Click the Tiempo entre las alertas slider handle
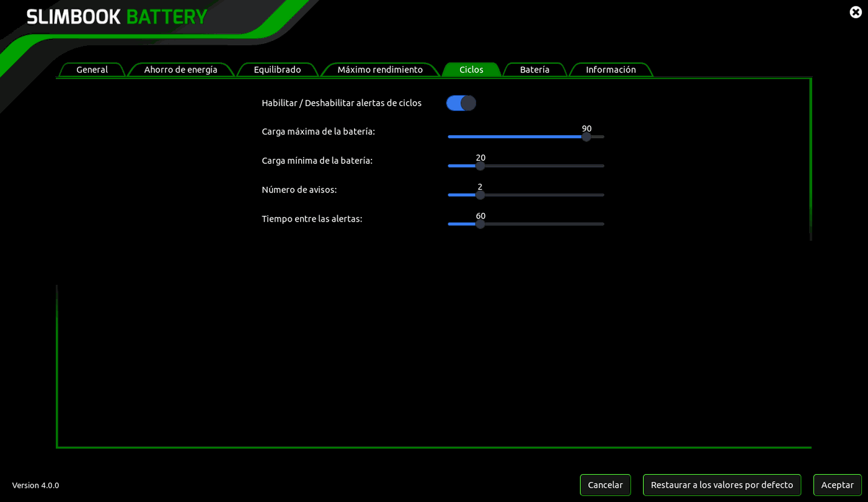This screenshot has width=868, height=502. [480, 224]
